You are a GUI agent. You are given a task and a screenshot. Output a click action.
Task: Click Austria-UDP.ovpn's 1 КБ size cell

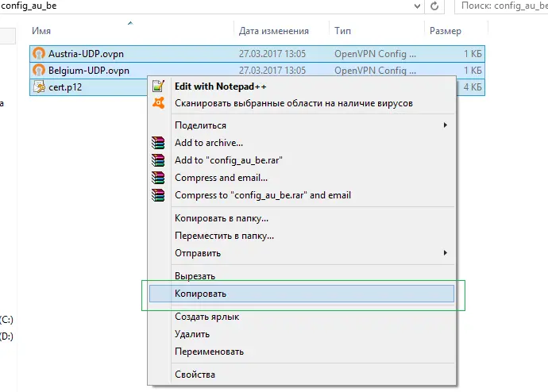point(473,54)
